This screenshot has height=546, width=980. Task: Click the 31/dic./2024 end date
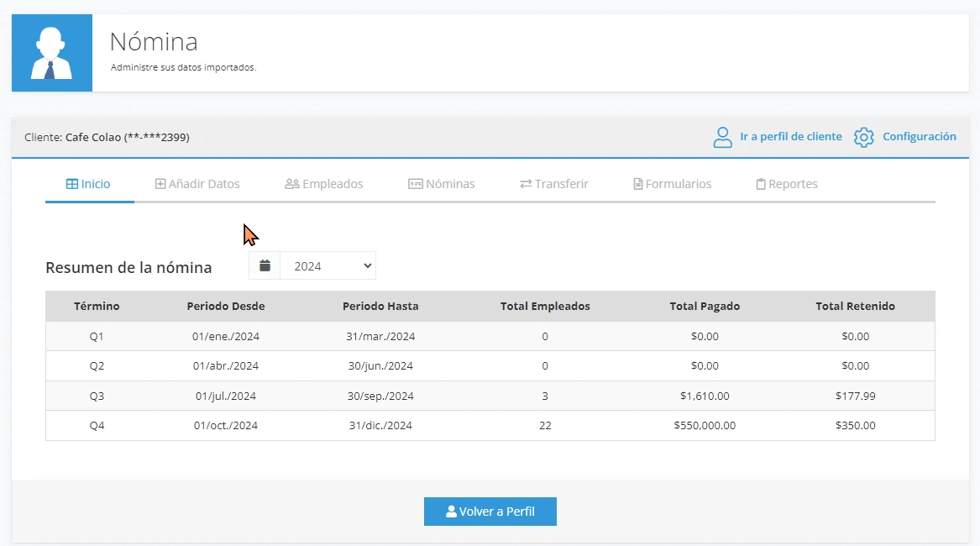[380, 425]
